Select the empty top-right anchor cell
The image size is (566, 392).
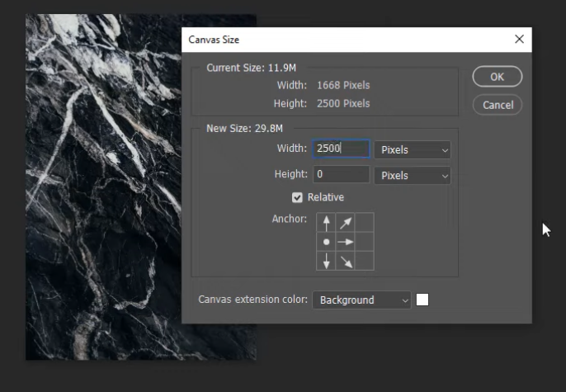click(x=365, y=223)
